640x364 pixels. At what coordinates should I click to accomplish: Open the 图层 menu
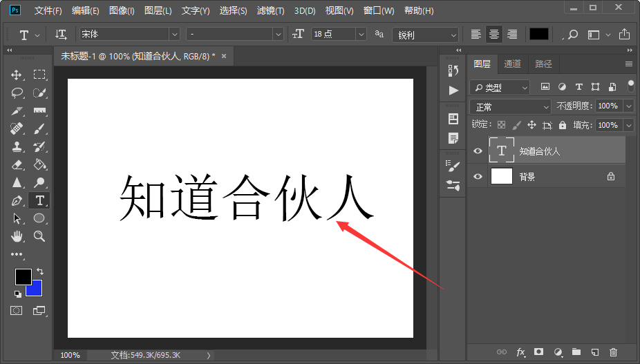pyautogui.click(x=158, y=10)
